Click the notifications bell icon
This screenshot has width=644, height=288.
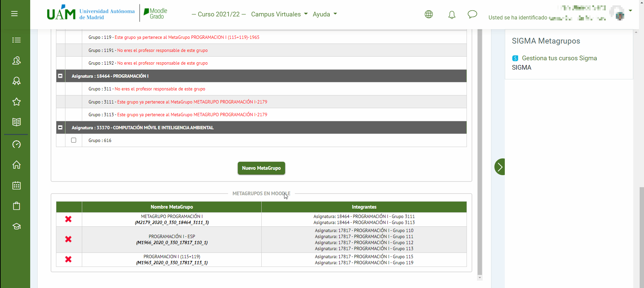452,15
